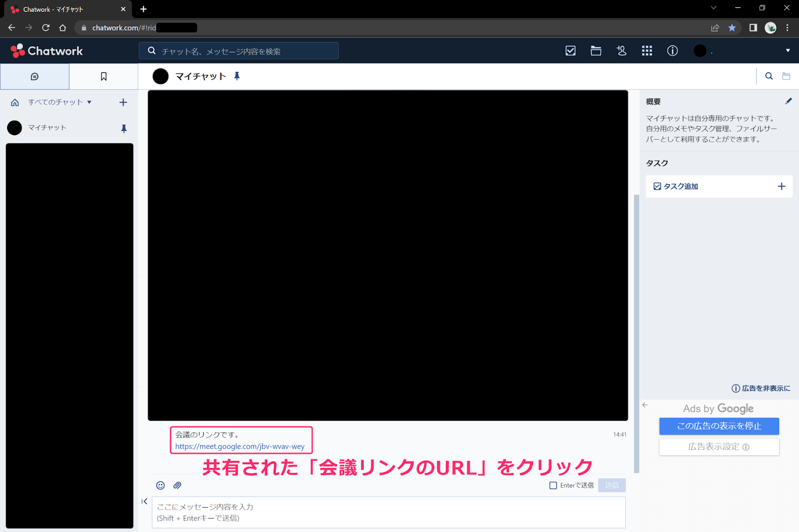Open the apps grid icon

pos(647,51)
